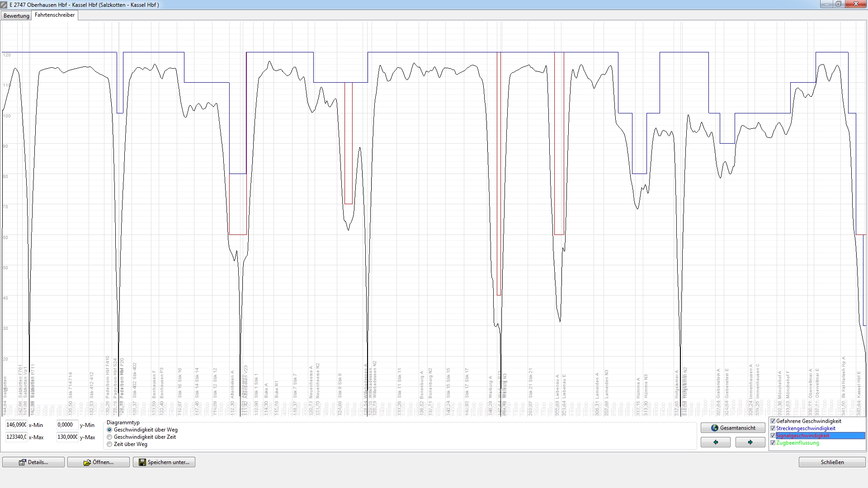This screenshot has height=488, width=868.
Task: Click Speichern unter floppy button
Action: pos(164,462)
